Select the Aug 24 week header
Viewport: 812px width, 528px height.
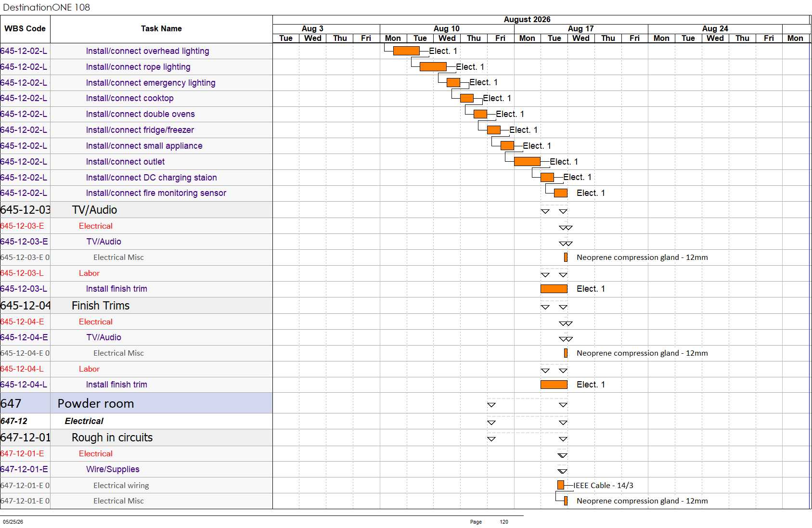tap(715, 28)
